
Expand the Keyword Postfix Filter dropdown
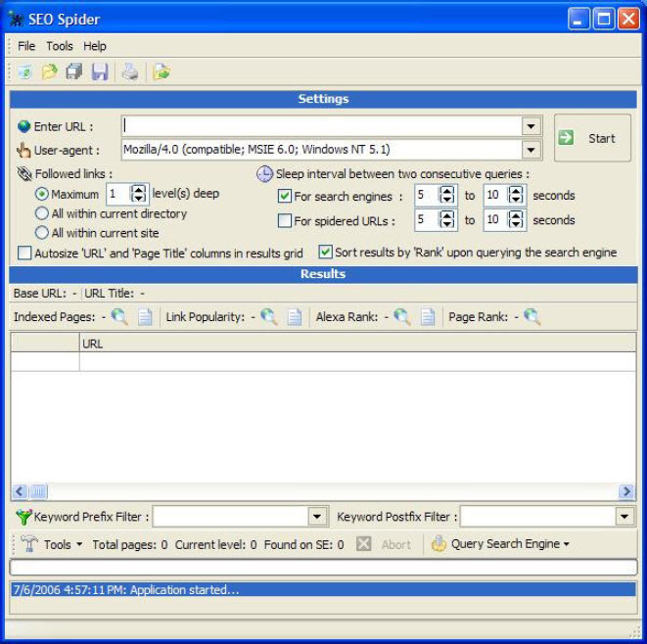[624, 517]
